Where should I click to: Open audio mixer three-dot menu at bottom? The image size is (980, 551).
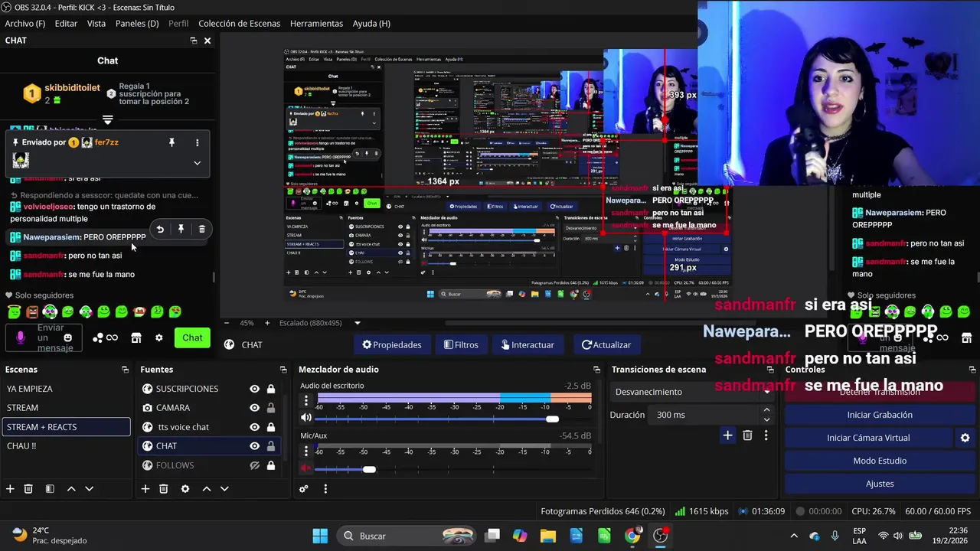coord(325,488)
